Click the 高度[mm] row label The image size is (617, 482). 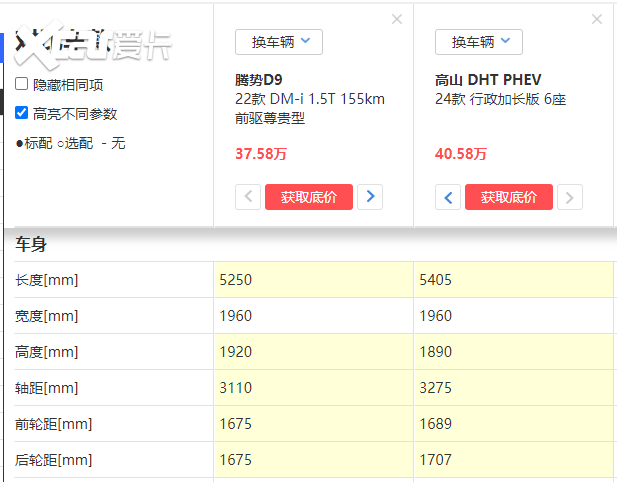pos(46,352)
